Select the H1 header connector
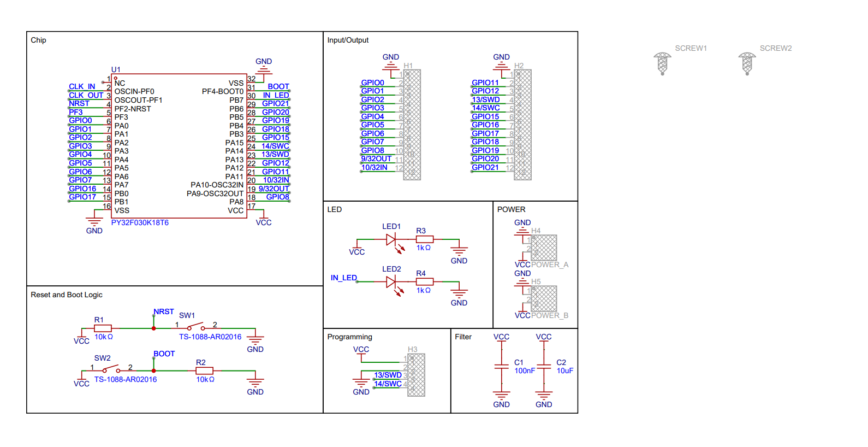 [412, 125]
